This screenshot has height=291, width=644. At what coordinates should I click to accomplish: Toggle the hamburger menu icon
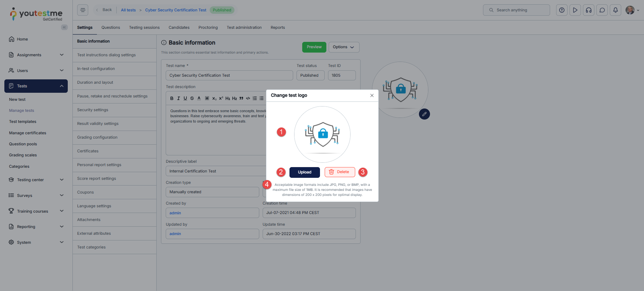[83, 10]
